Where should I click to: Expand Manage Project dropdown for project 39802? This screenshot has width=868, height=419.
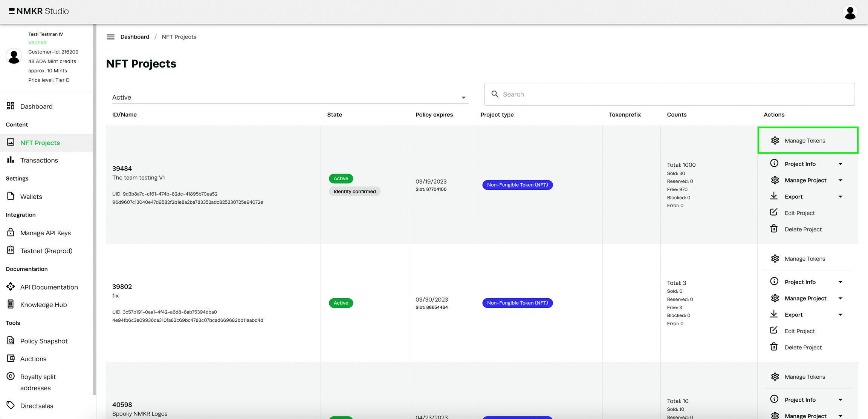pyautogui.click(x=840, y=298)
